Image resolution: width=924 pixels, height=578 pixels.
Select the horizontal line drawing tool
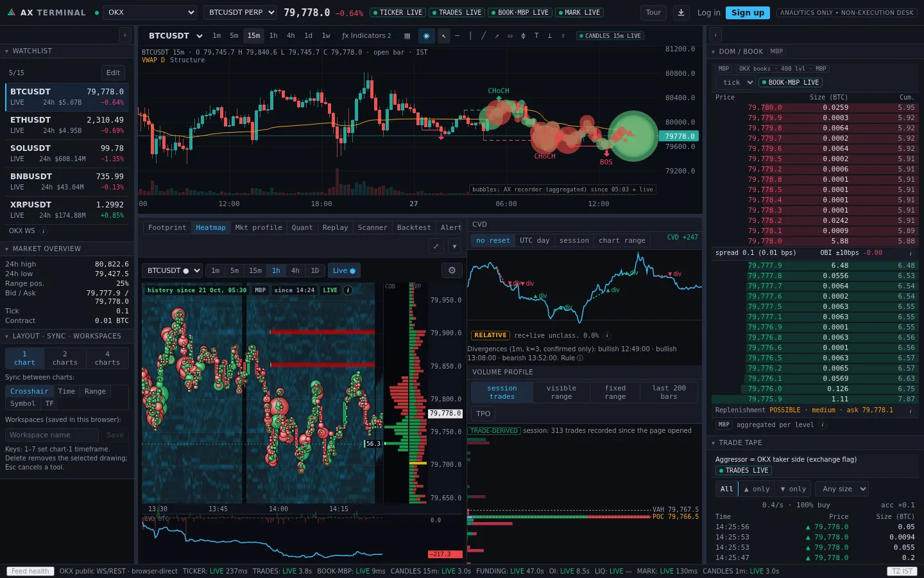coord(457,36)
